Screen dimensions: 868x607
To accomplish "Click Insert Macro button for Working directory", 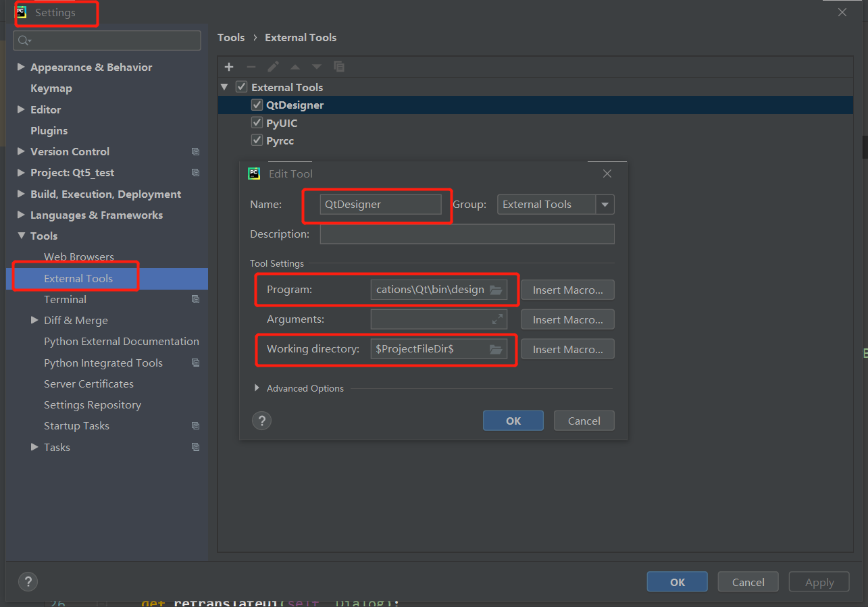I will pyautogui.click(x=567, y=349).
